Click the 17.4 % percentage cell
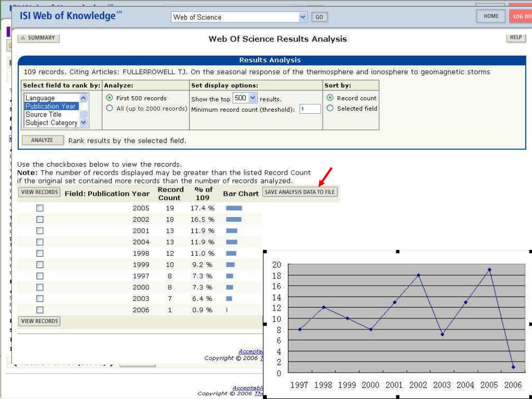The height and width of the screenshot is (399, 532). 202,208
